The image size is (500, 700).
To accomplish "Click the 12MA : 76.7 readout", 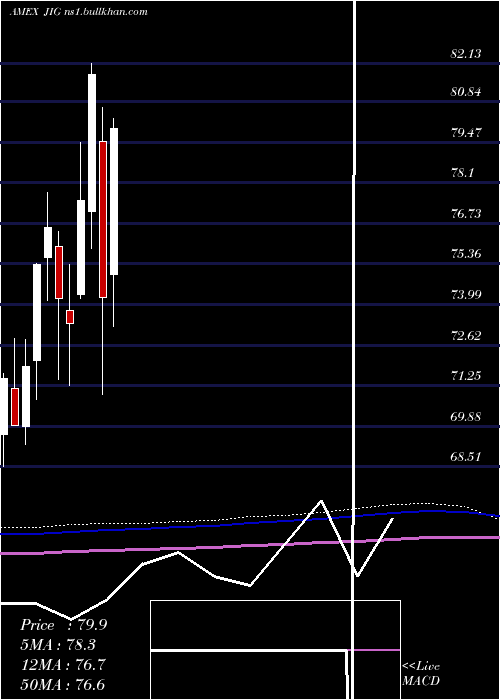I will pos(63,665).
